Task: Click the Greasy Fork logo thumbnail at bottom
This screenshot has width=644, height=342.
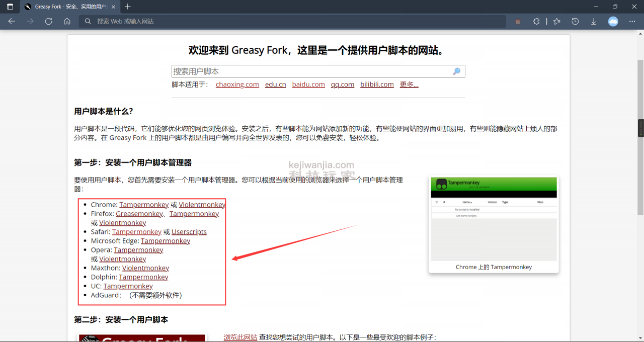Action: tap(142, 338)
